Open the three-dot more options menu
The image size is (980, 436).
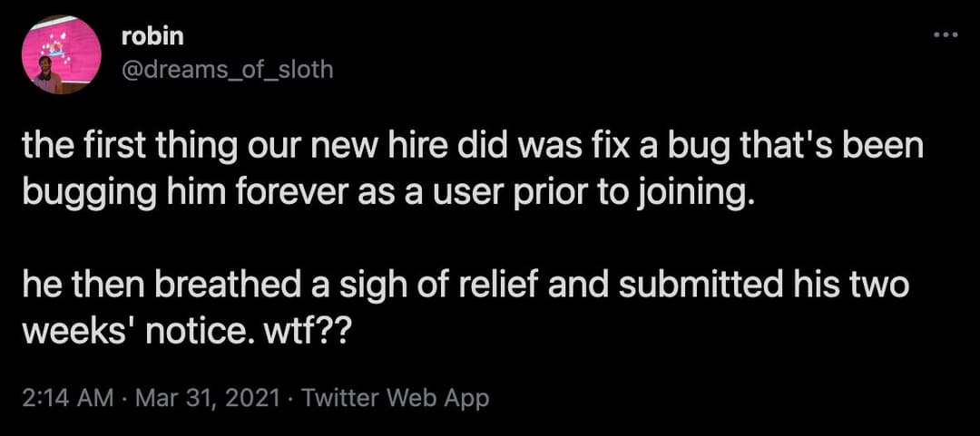945,35
